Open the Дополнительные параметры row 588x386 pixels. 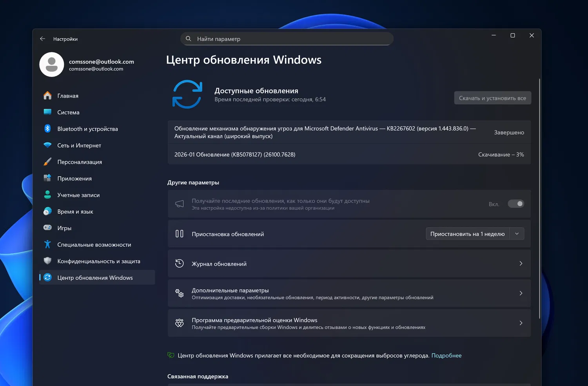pos(349,293)
